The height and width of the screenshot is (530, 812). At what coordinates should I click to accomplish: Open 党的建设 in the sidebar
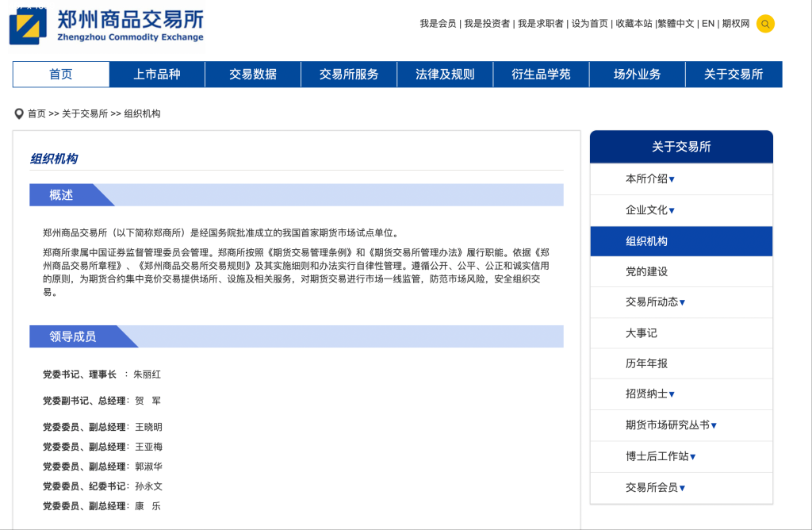point(646,271)
